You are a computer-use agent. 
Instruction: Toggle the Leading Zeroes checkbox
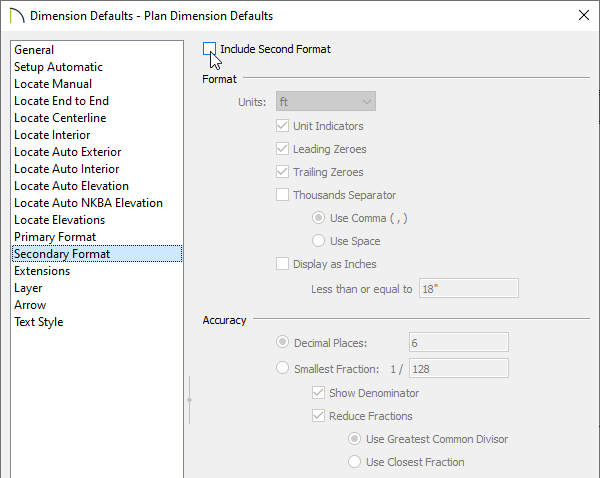282,149
